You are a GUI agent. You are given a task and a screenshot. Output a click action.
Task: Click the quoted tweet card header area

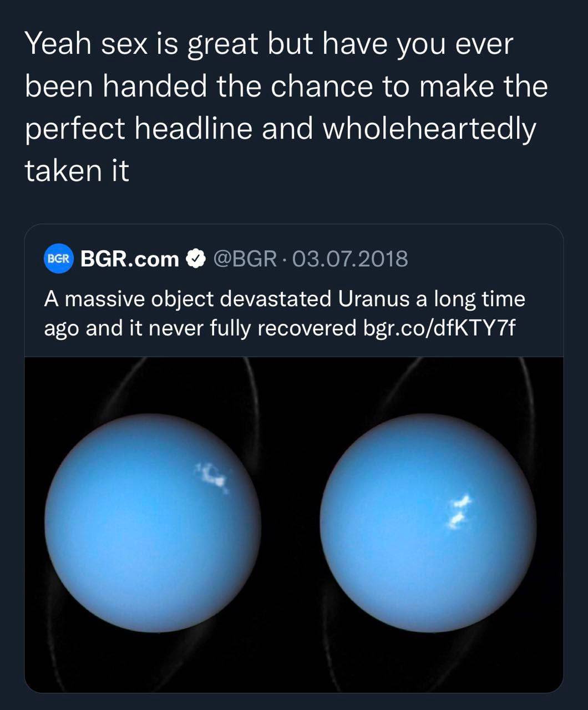pos(294,259)
